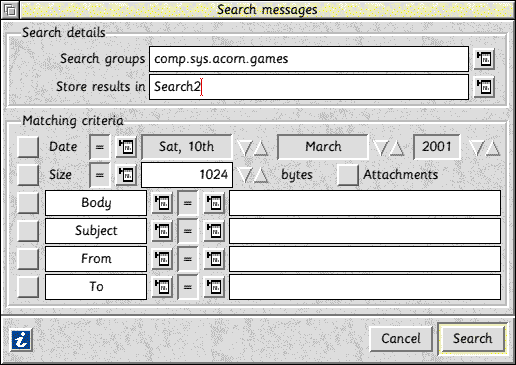
Task: Click the To header name field
Action: [96, 287]
